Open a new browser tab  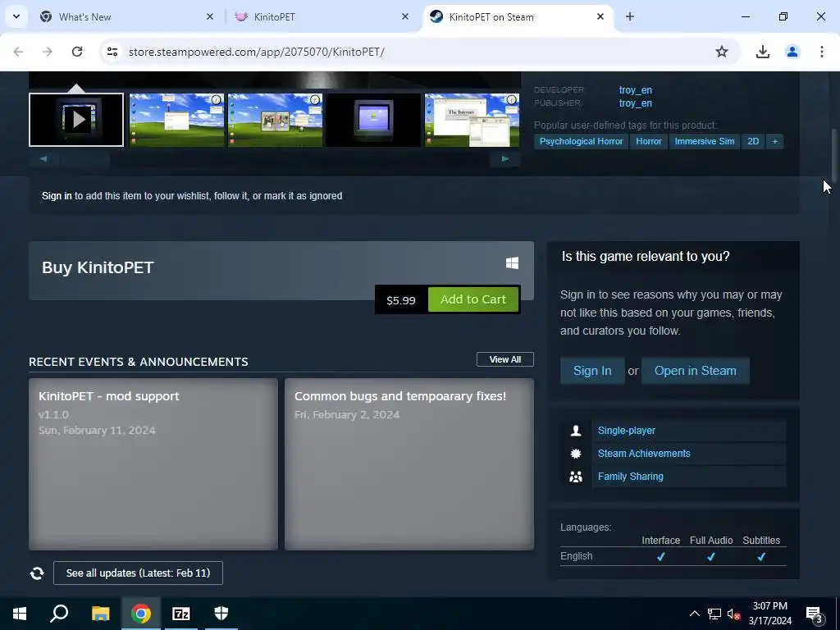(x=630, y=17)
